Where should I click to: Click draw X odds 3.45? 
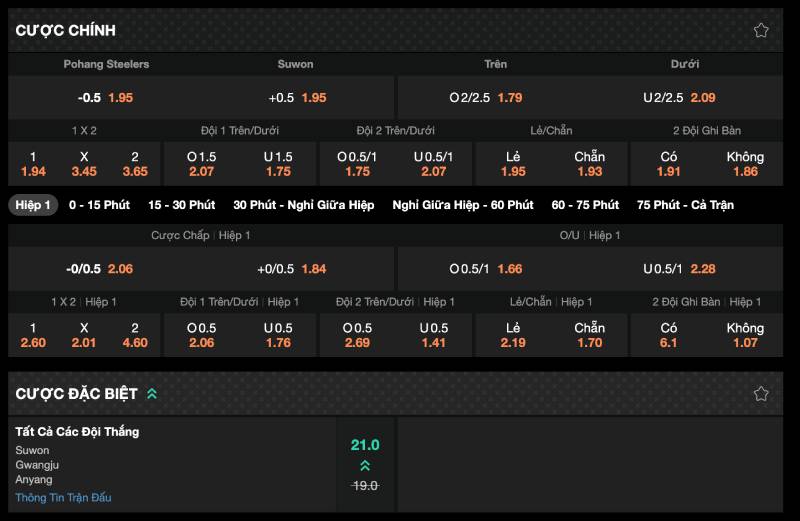point(84,164)
